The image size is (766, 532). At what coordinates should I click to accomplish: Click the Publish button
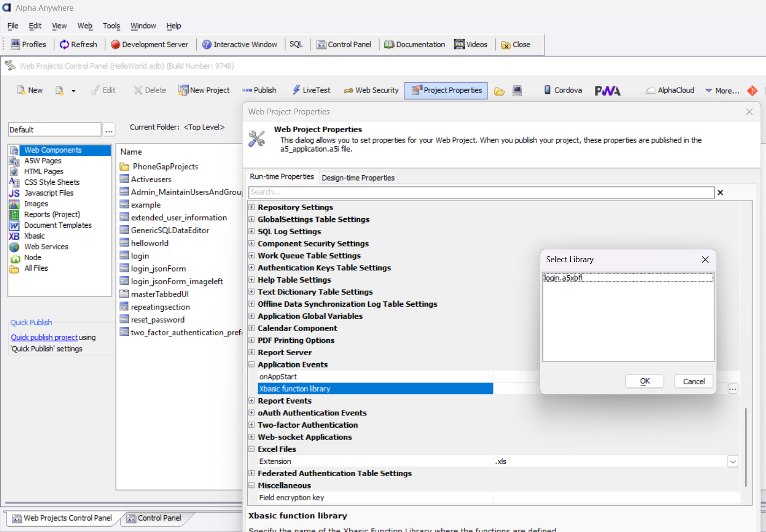pos(259,90)
